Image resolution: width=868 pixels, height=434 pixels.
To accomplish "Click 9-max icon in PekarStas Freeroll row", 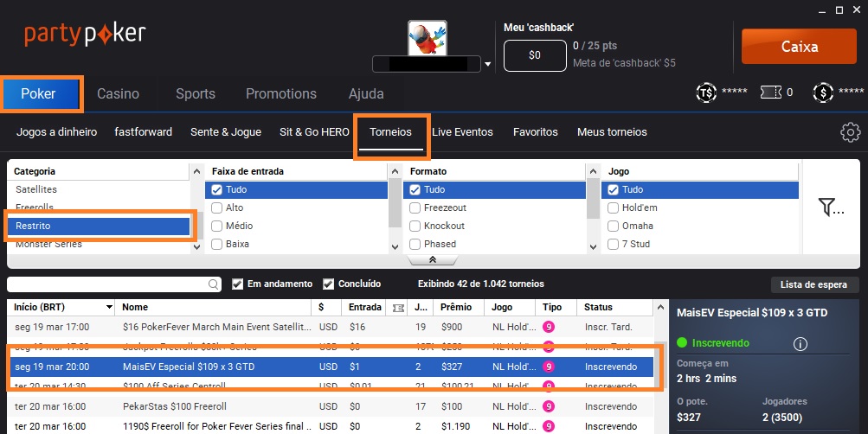I will tap(548, 406).
